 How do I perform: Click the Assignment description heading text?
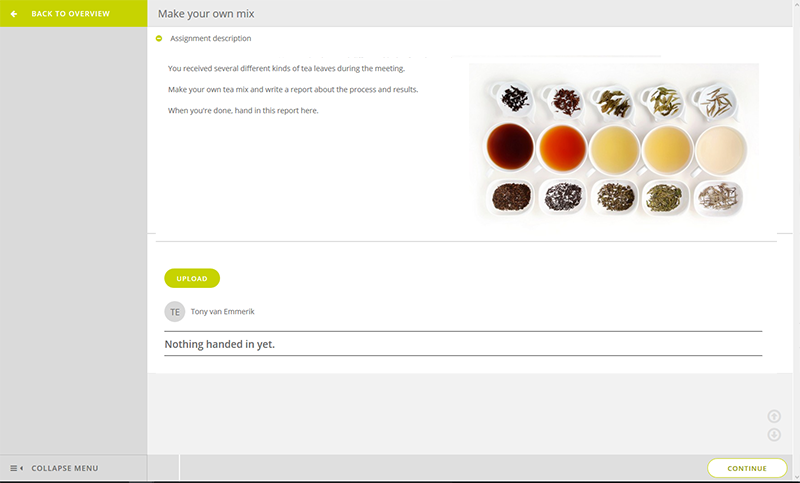pyautogui.click(x=211, y=38)
